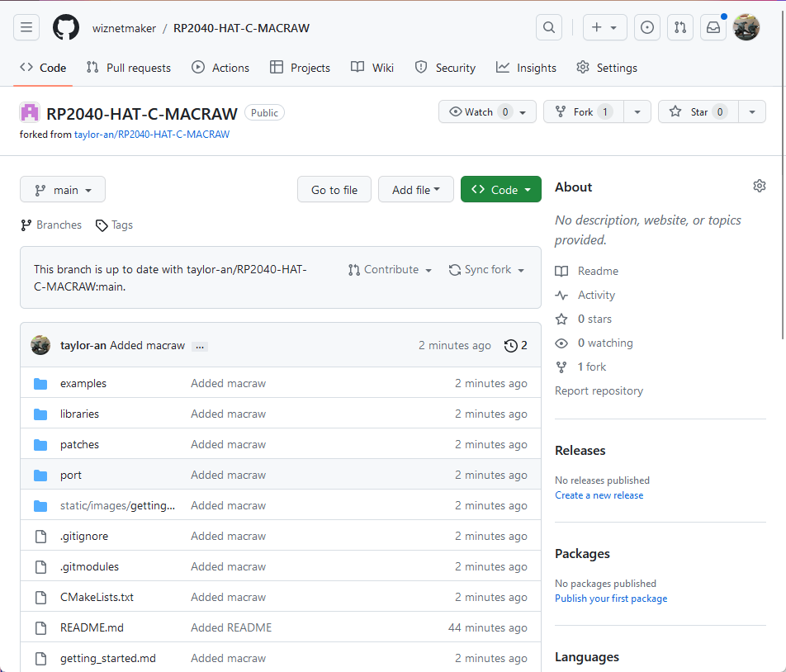Click the GitHub octocat logo

(66, 27)
